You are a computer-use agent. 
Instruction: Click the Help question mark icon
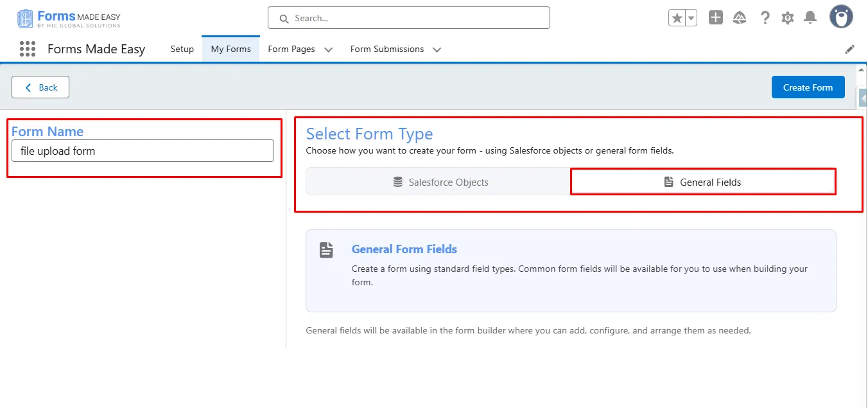point(764,18)
